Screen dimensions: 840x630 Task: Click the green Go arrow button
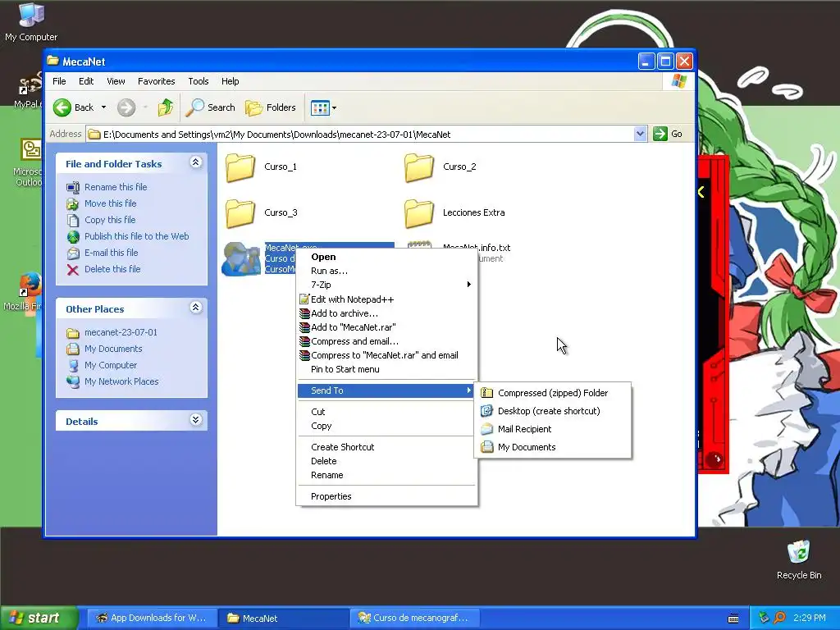point(660,134)
